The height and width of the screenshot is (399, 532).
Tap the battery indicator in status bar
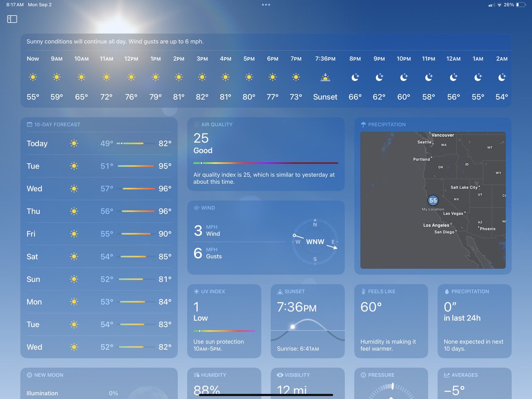pyautogui.click(x=521, y=5)
